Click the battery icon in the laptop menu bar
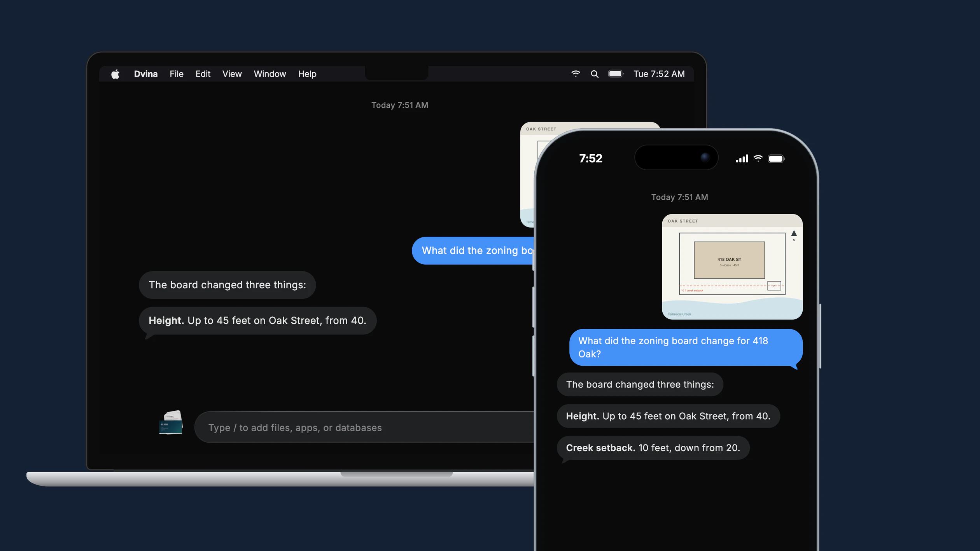980x551 pixels. pos(616,73)
